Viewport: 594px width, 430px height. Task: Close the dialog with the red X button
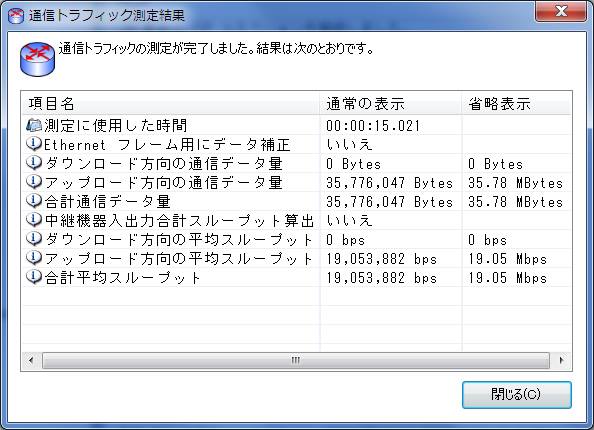(561, 11)
